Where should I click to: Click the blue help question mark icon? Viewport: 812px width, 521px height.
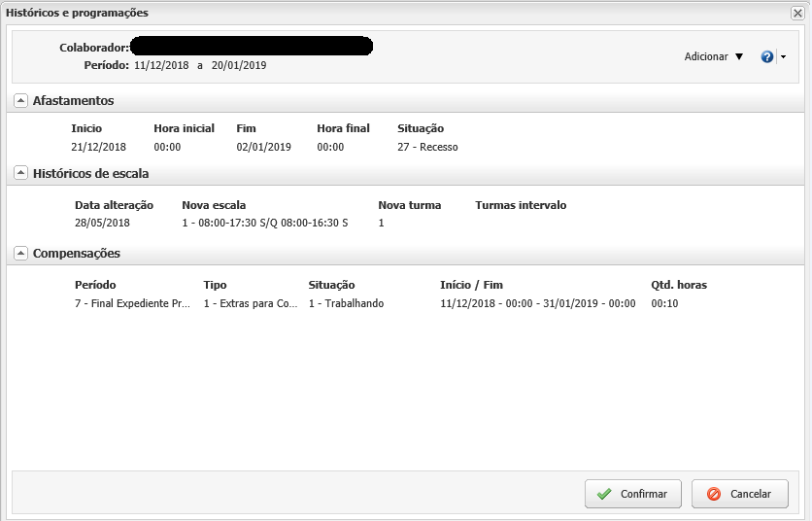pos(766,57)
